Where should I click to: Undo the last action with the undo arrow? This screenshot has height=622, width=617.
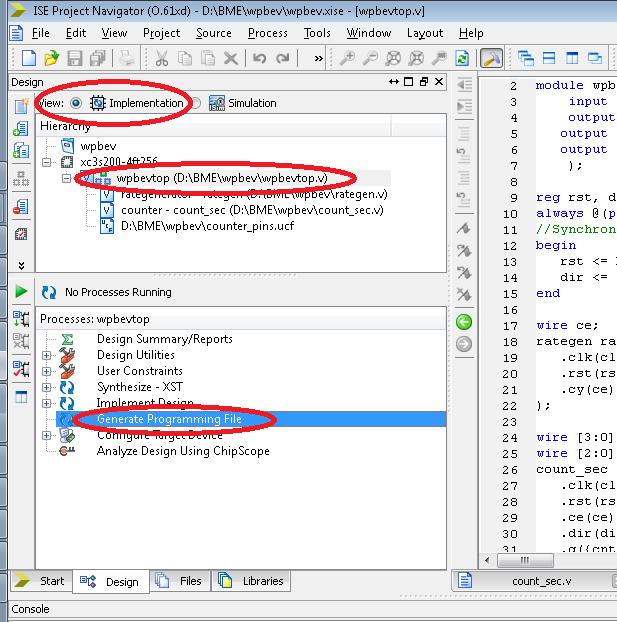[x=259, y=58]
